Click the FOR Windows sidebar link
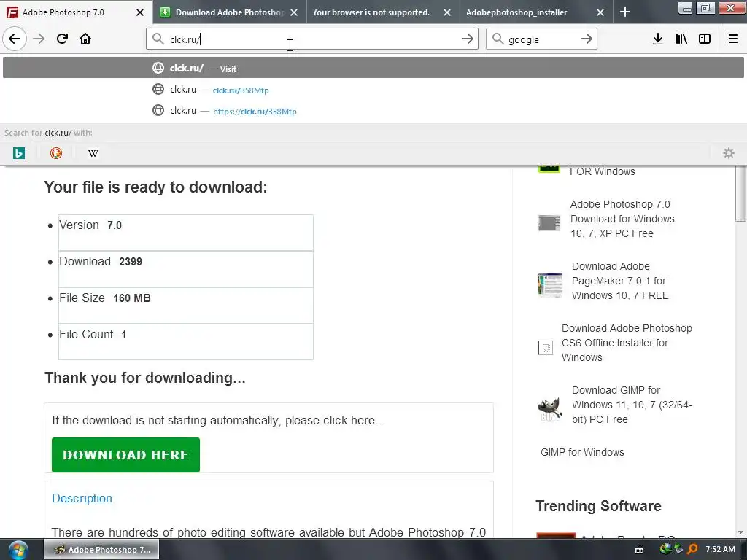Viewport: 747px width, 560px height. pyautogui.click(x=602, y=171)
